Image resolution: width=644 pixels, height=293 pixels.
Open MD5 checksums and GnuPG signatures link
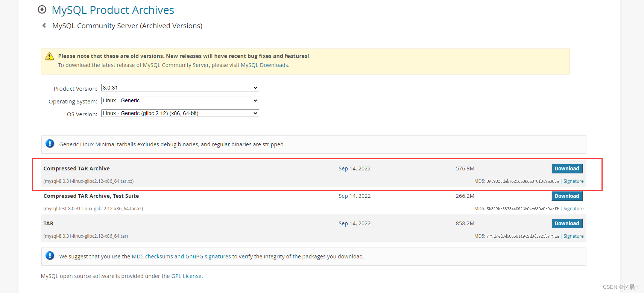[x=181, y=257]
